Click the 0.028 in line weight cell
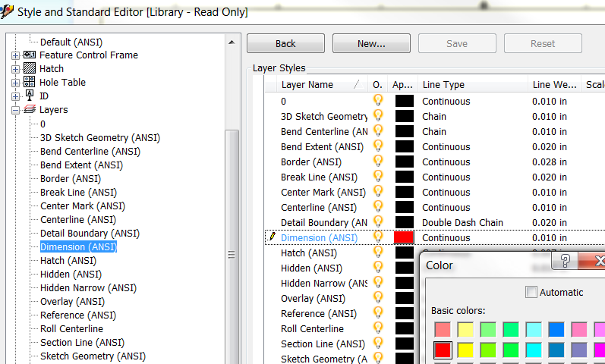Image resolution: width=605 pixels, height=364 pixels. 550,162
